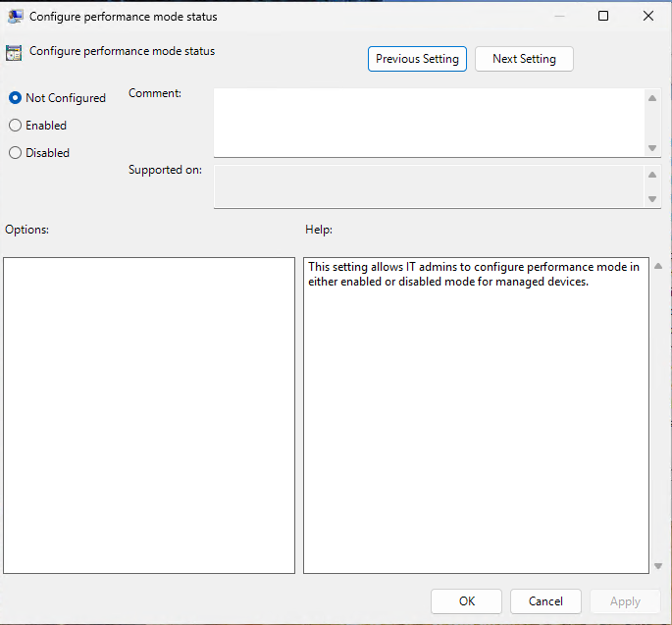Click the Apply button

[x=625, y=601]
